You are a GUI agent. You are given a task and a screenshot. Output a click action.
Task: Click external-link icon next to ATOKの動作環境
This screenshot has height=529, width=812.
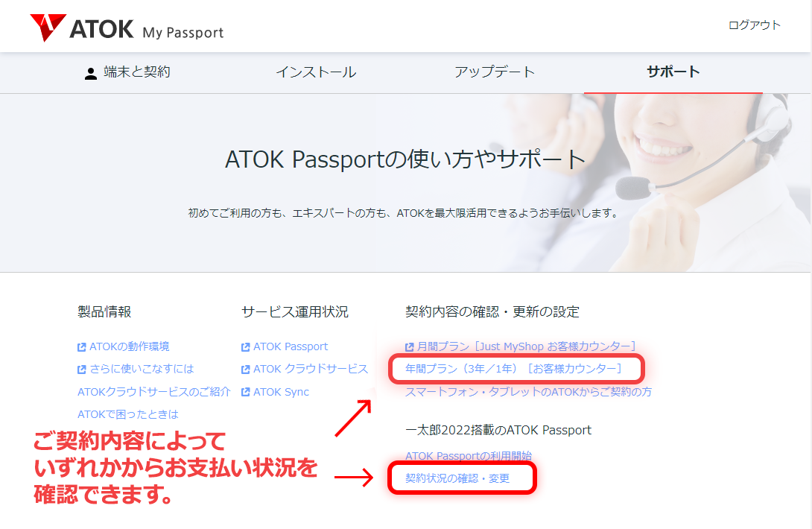tap(81, 347)
